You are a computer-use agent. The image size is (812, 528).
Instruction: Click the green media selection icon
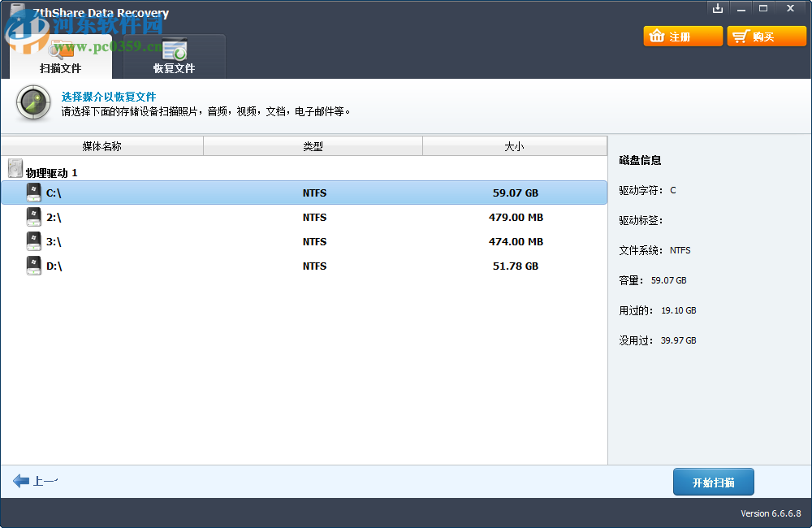click(32, 103)
